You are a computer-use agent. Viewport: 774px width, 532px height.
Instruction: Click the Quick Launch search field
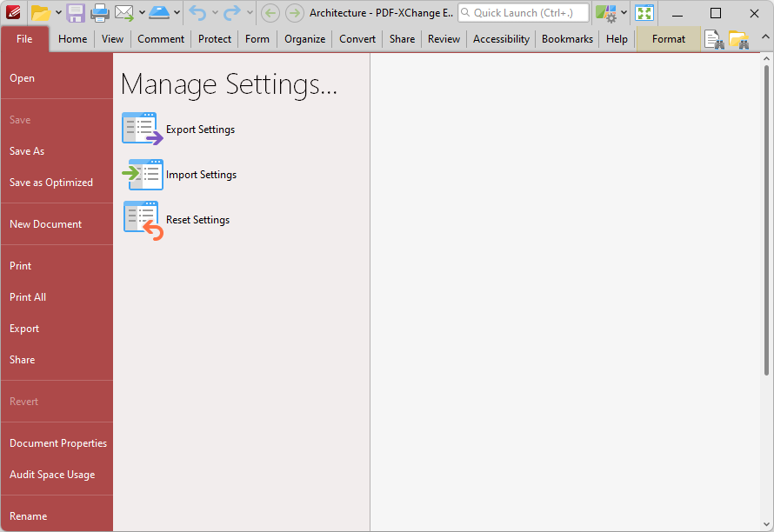click(524, 13)
